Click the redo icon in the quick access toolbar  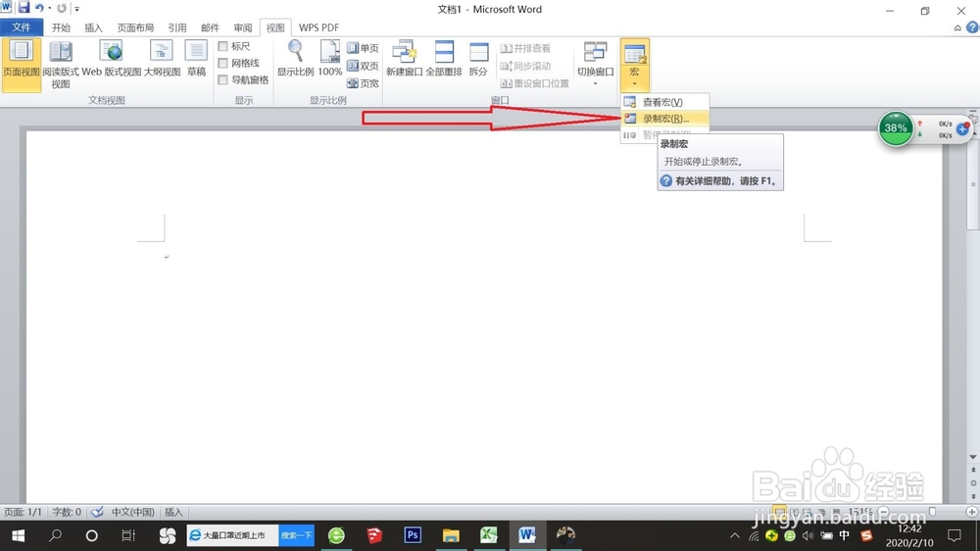pos(61,8)
